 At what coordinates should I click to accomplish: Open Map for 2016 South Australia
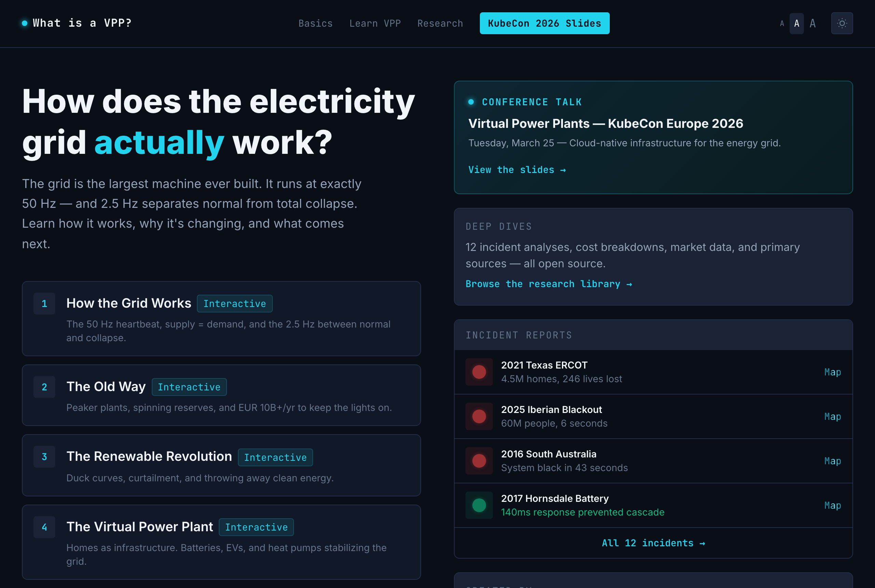832,461
